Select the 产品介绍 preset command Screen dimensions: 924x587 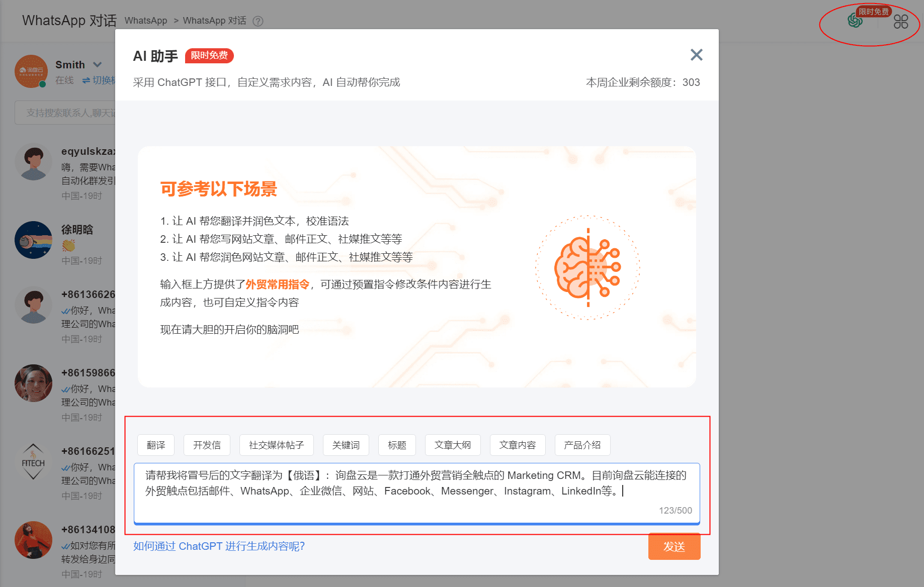coord(582,445)
